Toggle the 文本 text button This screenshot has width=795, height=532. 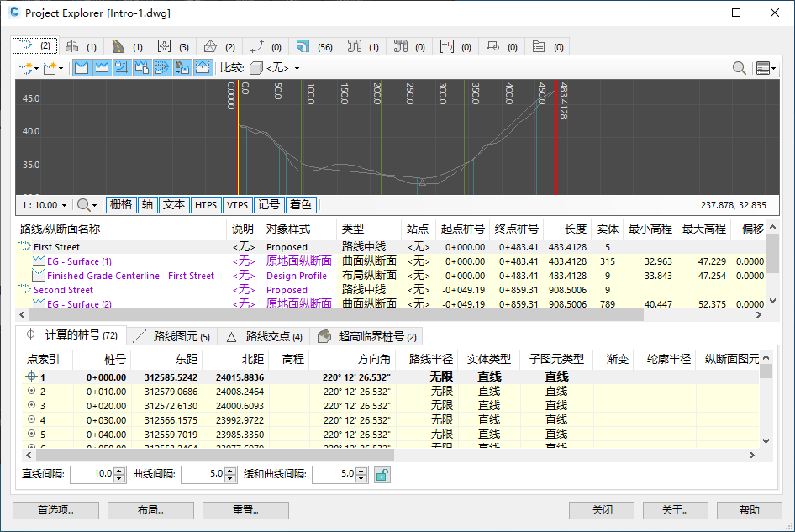coord(174,205)
